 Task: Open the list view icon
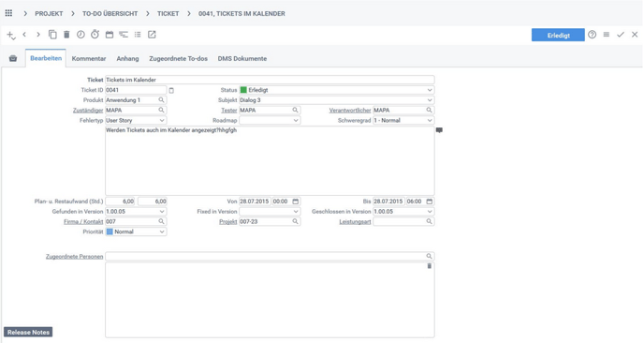click(138, 35)
